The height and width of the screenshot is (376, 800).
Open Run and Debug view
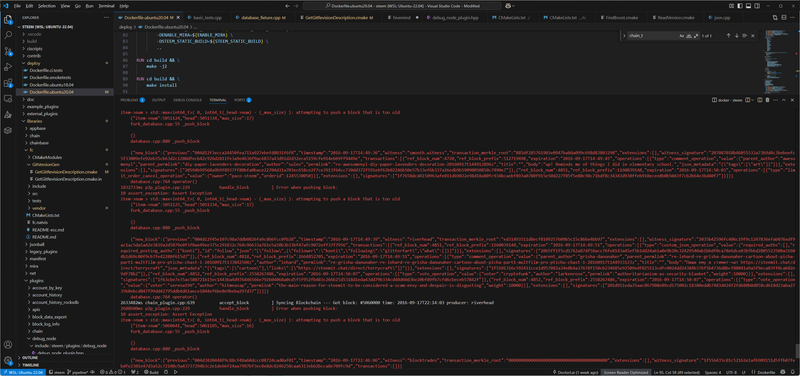click(x=8, y=67)
